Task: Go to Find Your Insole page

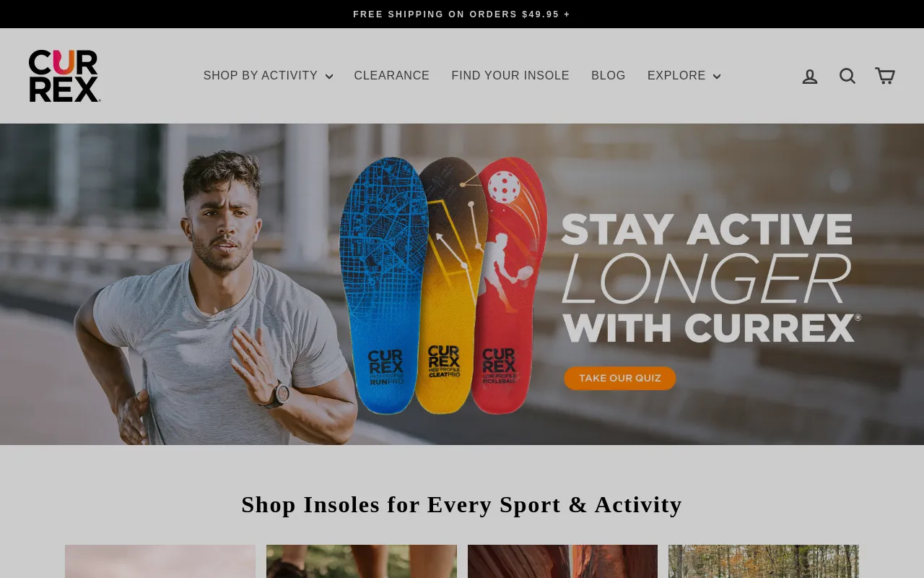Action: 510,76
